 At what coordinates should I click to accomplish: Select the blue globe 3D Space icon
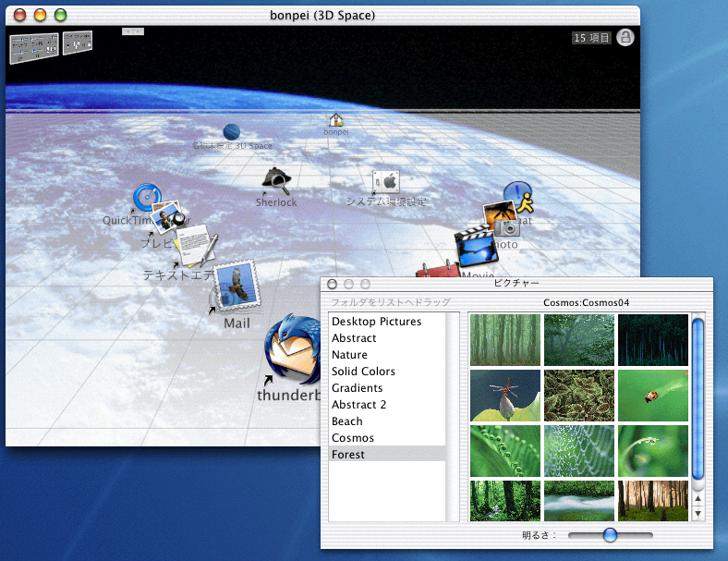(231, 132)
